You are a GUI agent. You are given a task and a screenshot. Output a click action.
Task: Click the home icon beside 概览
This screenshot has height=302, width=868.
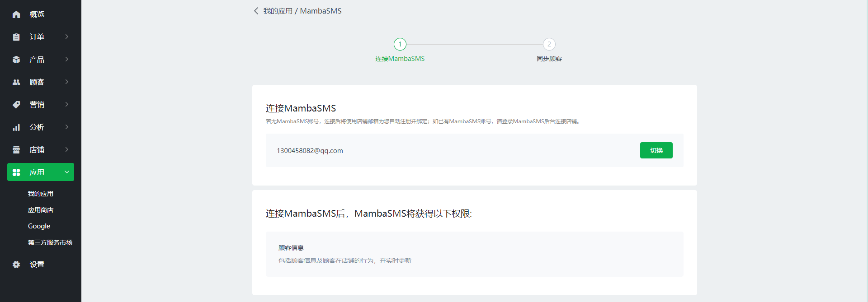(16, 14)
